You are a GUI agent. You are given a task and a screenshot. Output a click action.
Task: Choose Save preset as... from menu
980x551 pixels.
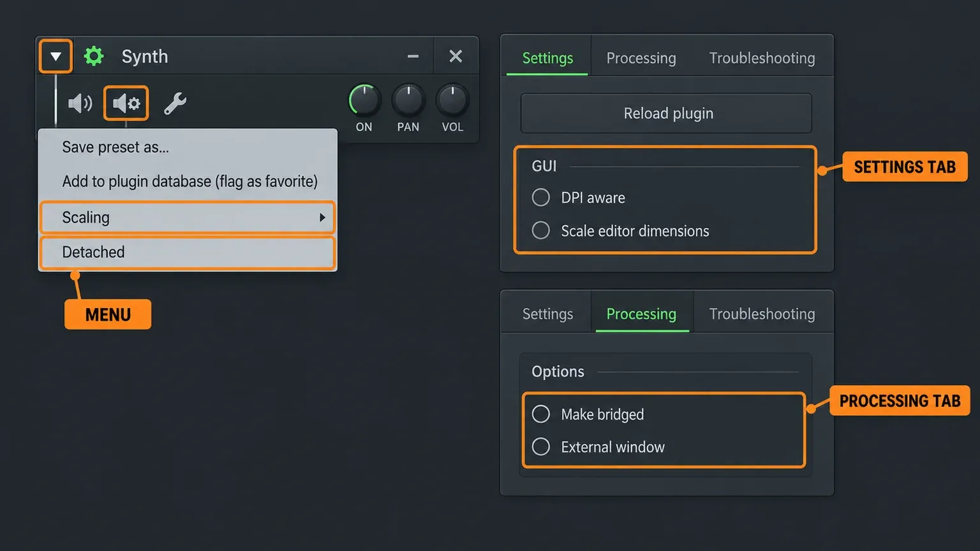(x=188, y=147)
